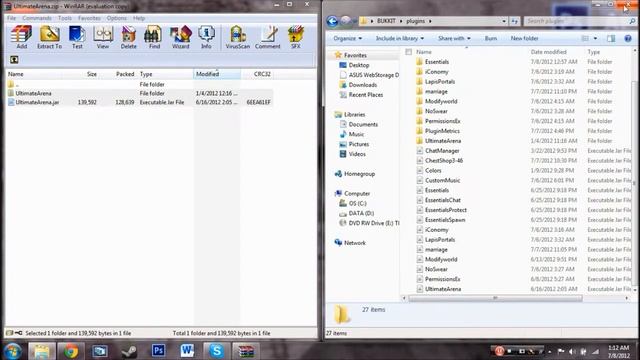The image size is (640, 360).
Task: Open the Help menu in WinRAR
Action: pos(139,18)
